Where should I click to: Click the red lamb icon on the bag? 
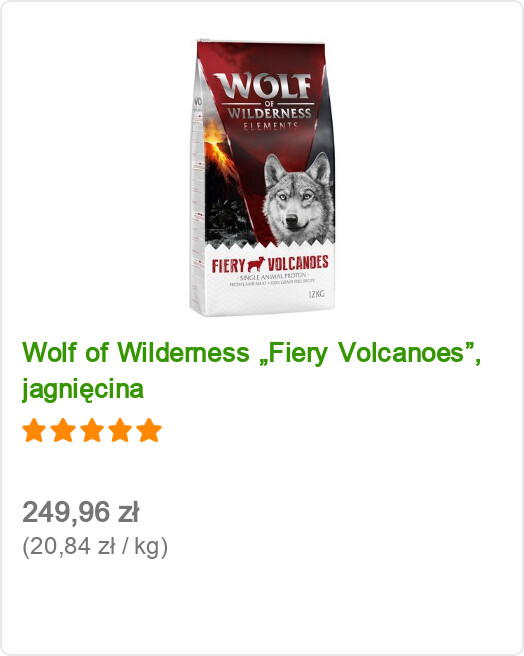[256, 264]
